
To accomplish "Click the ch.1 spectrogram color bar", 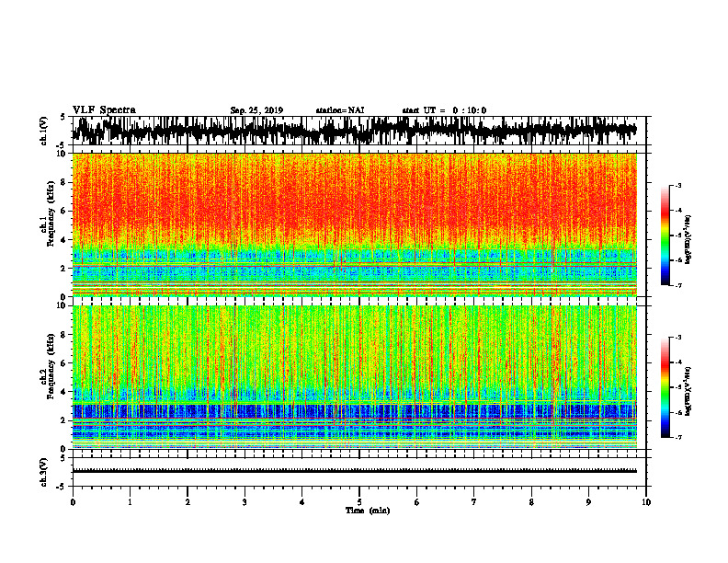I will click(x=665, y=236).
